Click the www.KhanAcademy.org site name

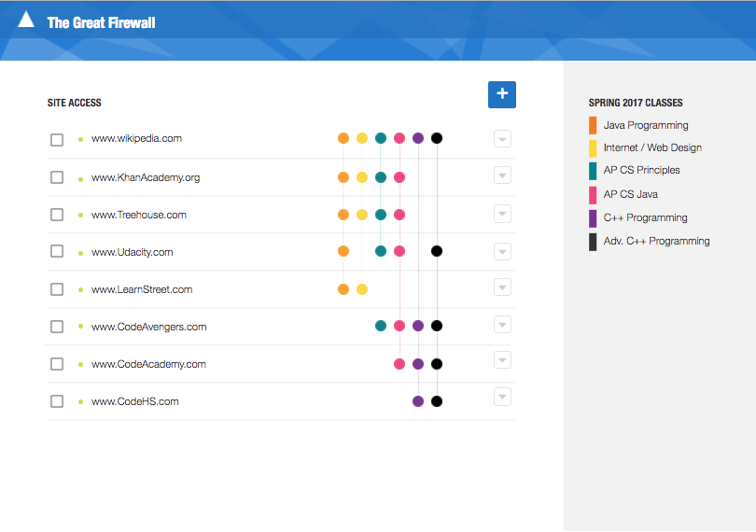click(146, 177)
